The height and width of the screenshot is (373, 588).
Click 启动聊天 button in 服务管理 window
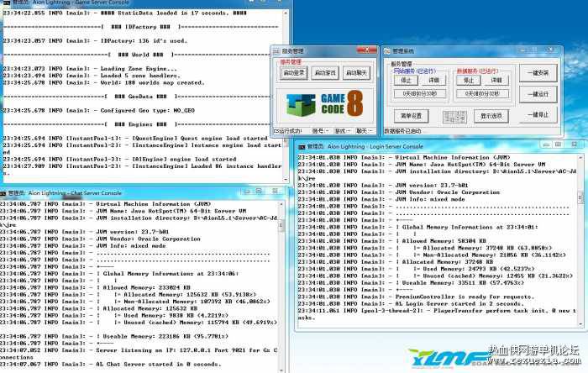pos(356,73)
